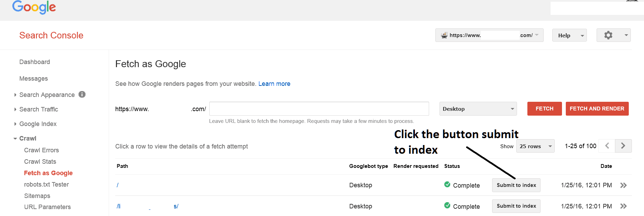Click the Googlebot type column header

coord(369,166)
